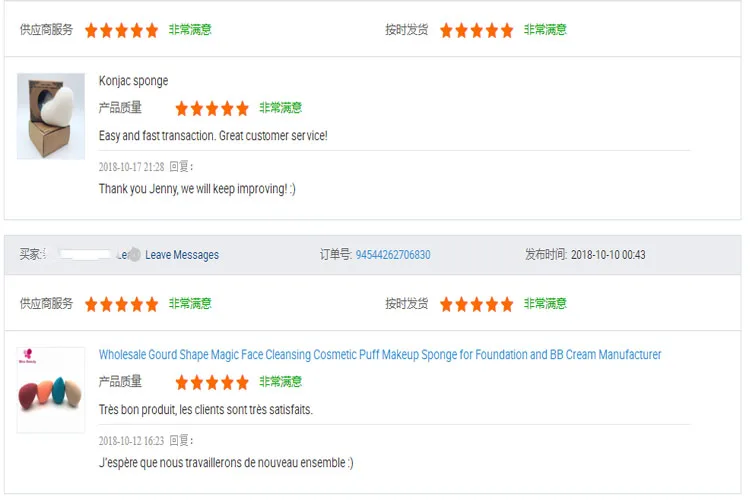Click 按时发货 stars below the 2018-10-10 publish time
The width and height of the screenshot is (750, 500).
click(x=476, y=304)
